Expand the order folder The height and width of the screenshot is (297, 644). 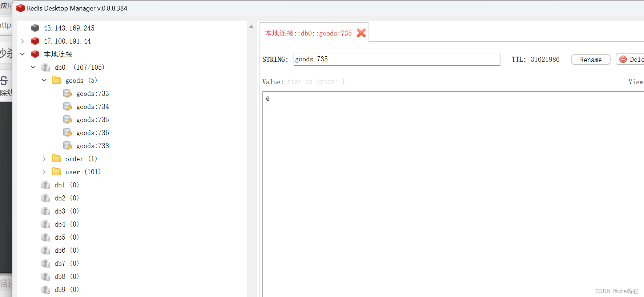point(44,159)
